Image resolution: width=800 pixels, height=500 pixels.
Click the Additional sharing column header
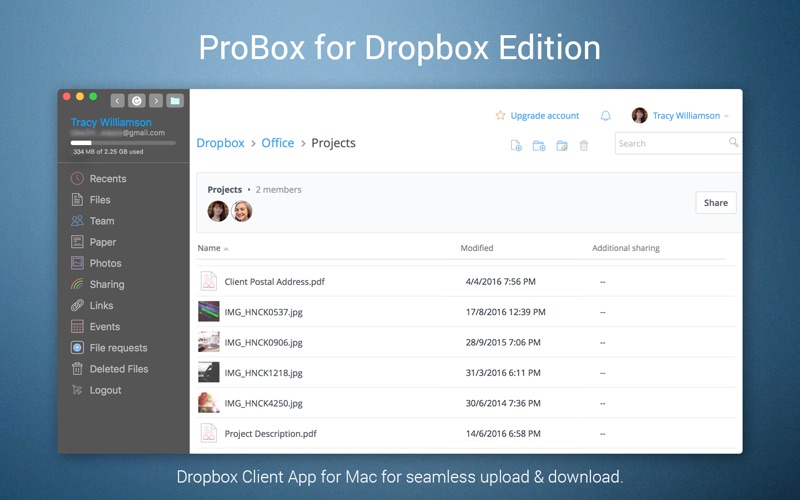[626, 248]
